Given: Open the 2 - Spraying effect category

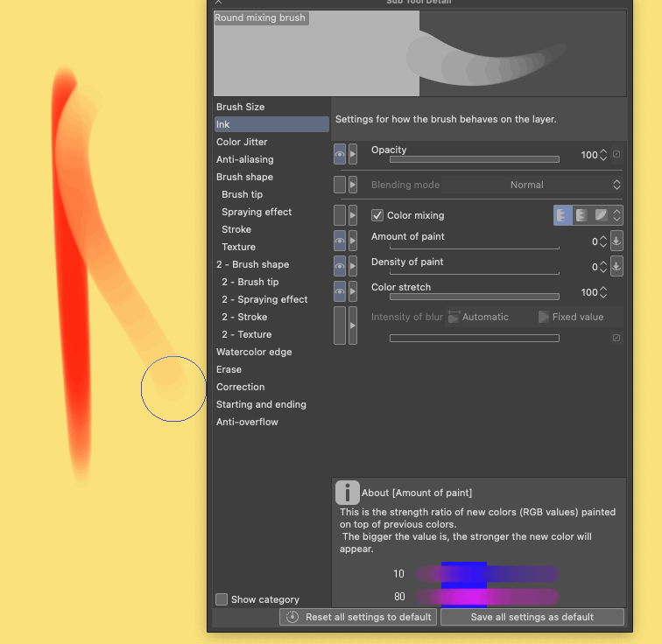Looking at the screenshot, I should click(x=271, y=299).
